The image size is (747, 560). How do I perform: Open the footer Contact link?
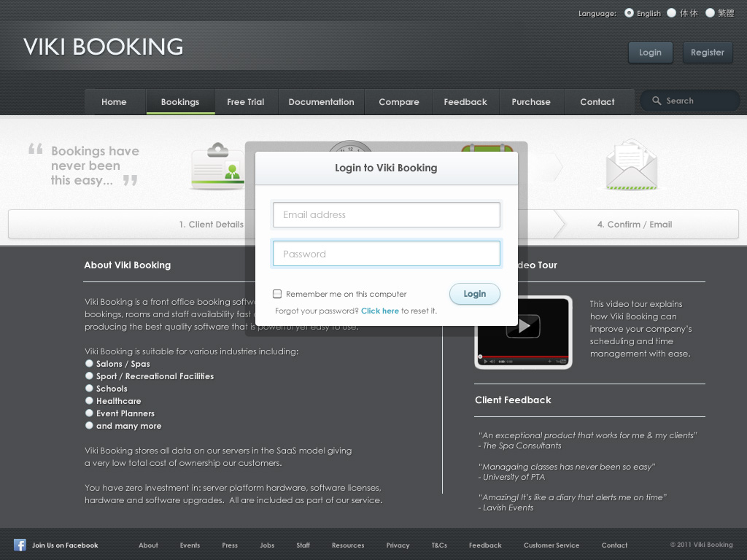614,545
